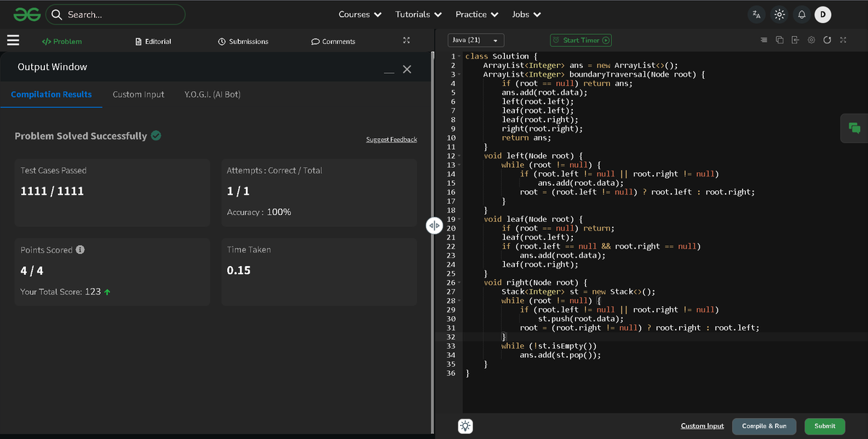Image resolution: width=868 pixels, height=439 pixels.
Task: Click the 1111 / 1111 test cases value
Action: coord(52,192)
